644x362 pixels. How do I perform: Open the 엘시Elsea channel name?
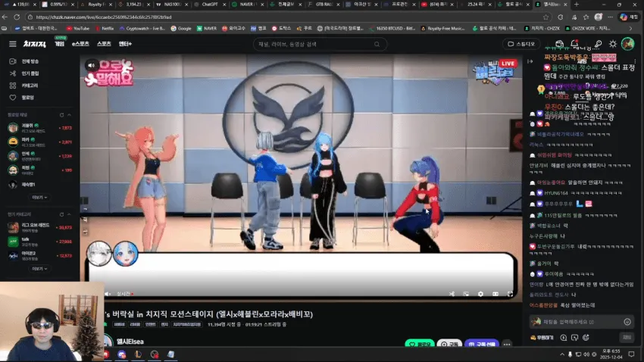click(x=130, y=342)
